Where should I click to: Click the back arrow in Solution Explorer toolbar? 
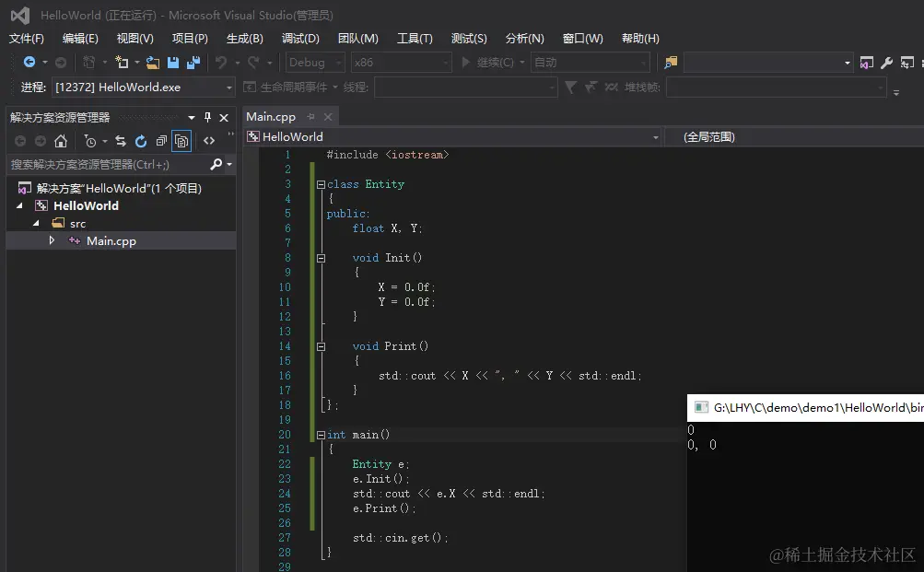pos(20,141)
